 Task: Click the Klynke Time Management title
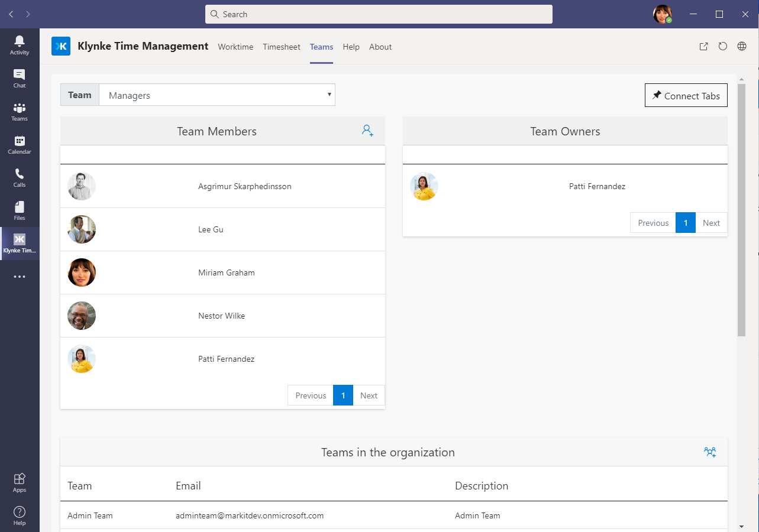143,46
